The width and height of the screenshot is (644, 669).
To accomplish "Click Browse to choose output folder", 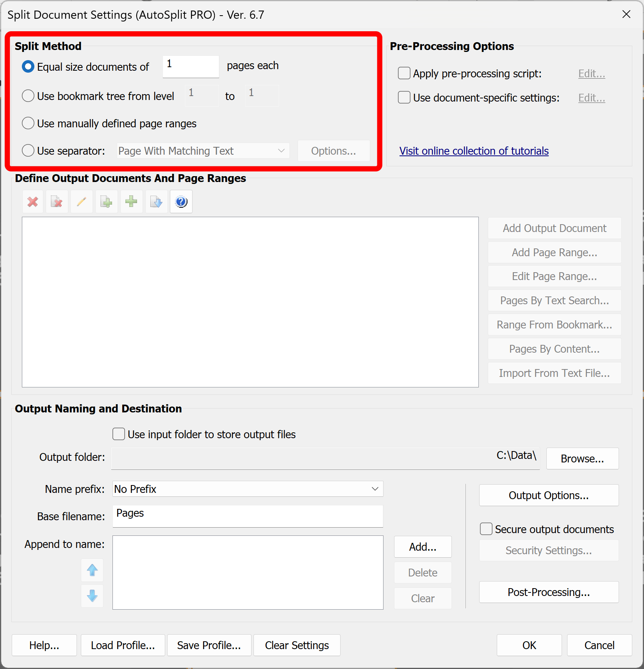I will tap(582, 458).
